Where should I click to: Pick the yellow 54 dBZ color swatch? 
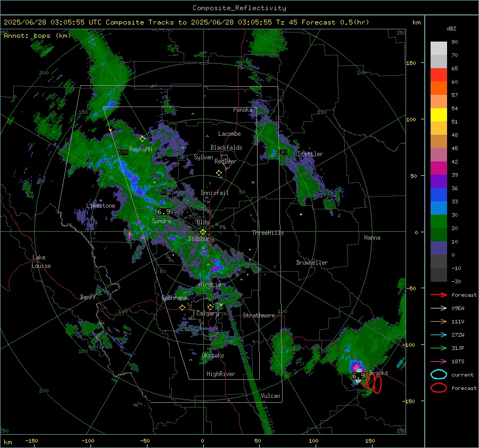[439, 115]
